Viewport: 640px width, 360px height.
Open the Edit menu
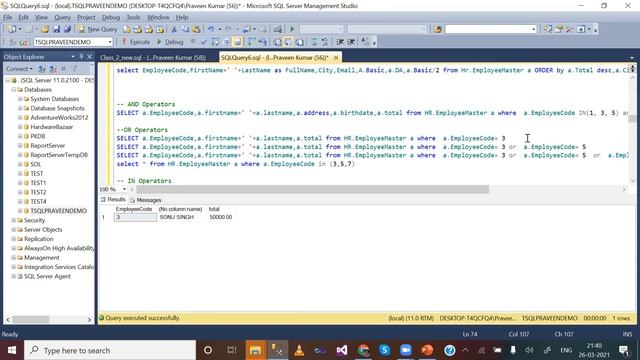(24, 17)
